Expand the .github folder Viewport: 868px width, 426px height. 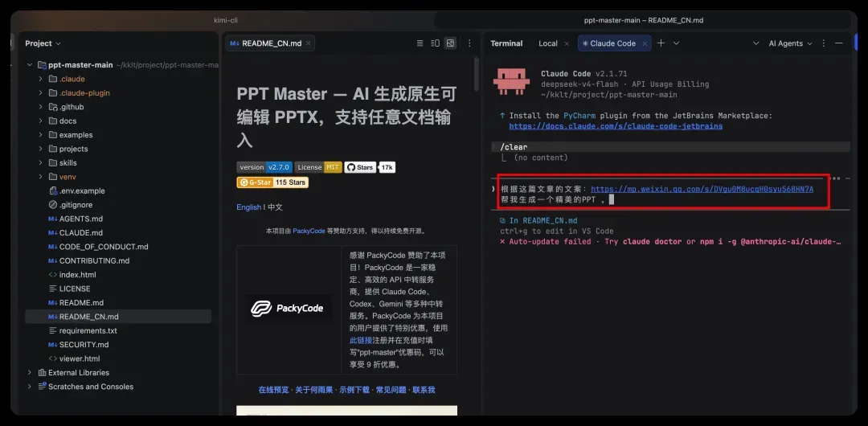(40, 107)
